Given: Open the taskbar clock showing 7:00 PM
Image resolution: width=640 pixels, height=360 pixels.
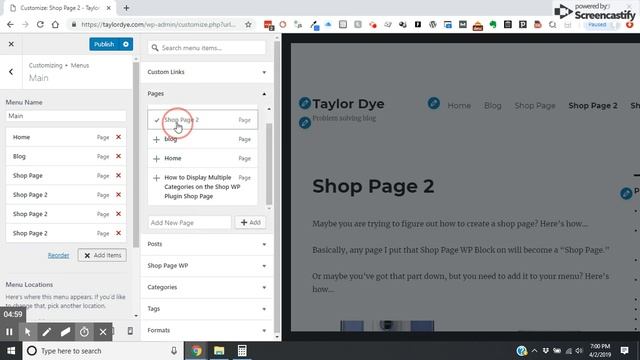Looking at the screenshot, I should click(x=600, y=351).
